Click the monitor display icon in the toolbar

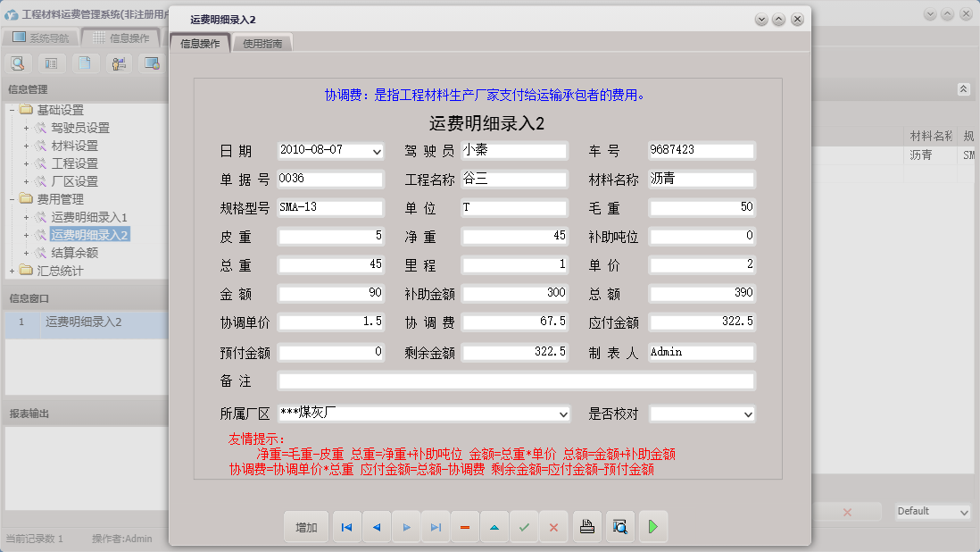[152, 63]
